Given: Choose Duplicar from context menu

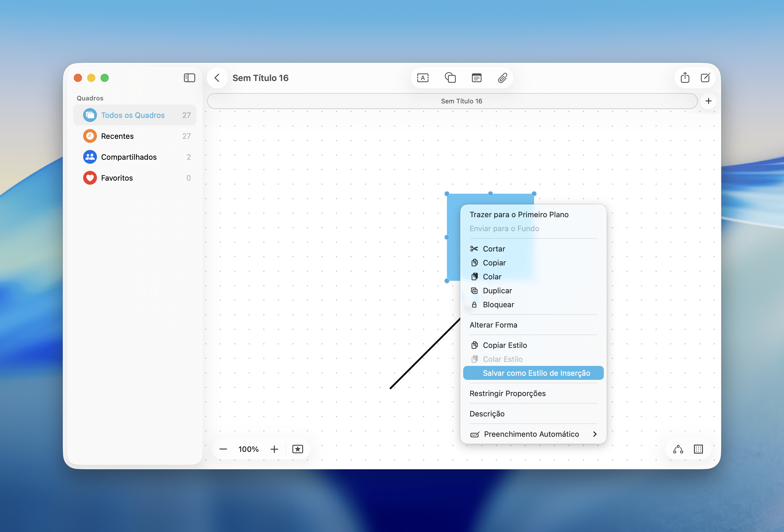Looking at the screenshot, I should (497, 291).
